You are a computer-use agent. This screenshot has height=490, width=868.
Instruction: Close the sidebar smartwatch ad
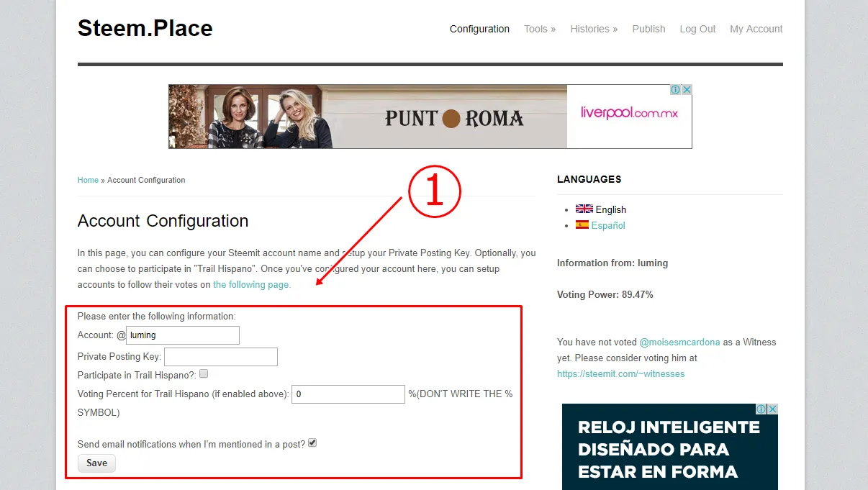tap(772, 409)
